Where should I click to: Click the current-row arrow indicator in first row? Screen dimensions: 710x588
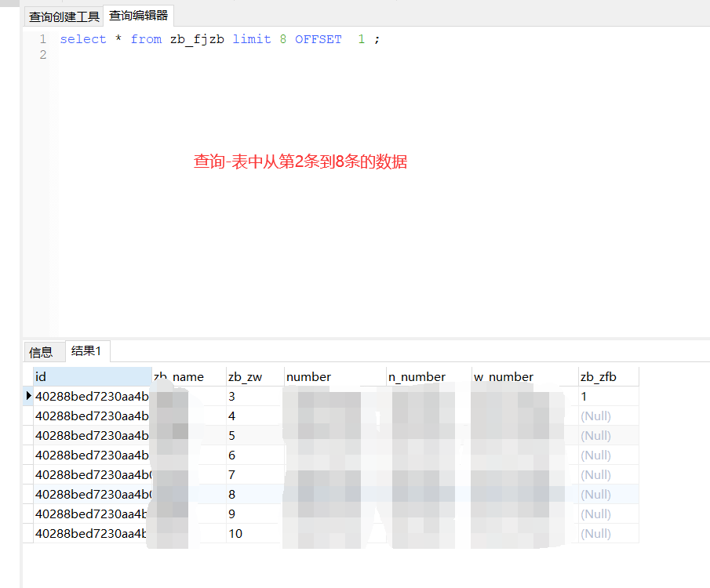coord(28,396)
